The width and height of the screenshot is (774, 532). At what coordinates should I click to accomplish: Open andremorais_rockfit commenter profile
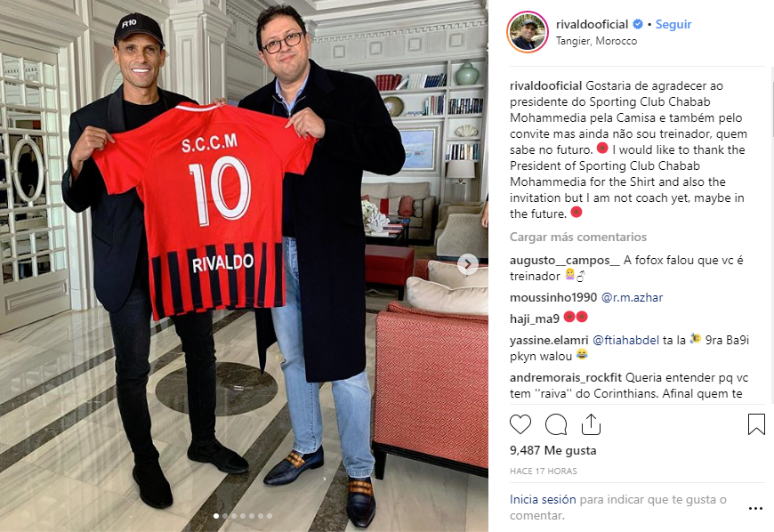(x=566, y=377)
